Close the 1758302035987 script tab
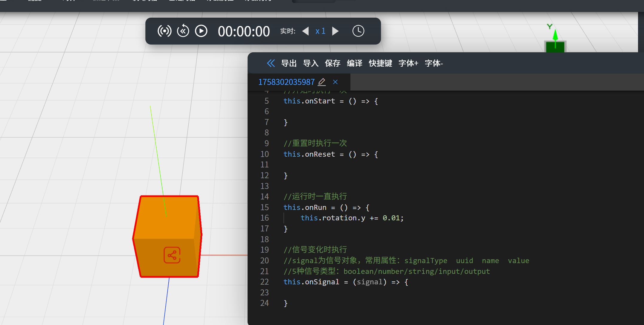The width and height of the screenshot is (644, 325). 335,82
